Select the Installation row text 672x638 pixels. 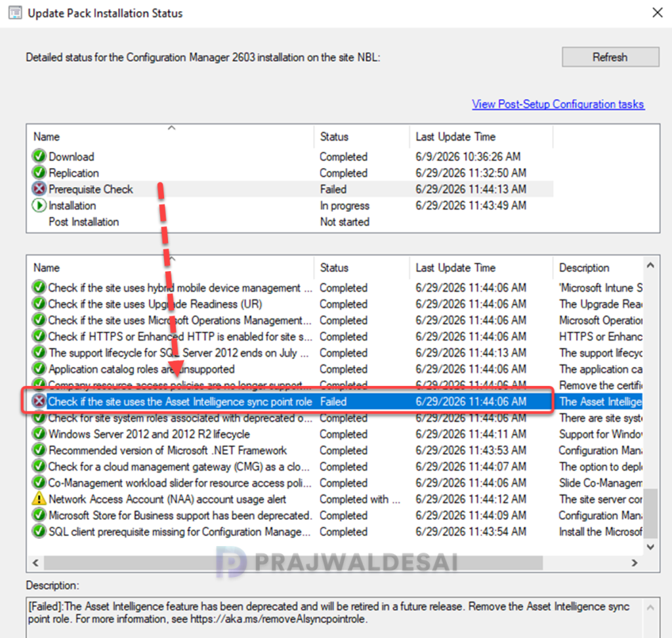[72, 206]
